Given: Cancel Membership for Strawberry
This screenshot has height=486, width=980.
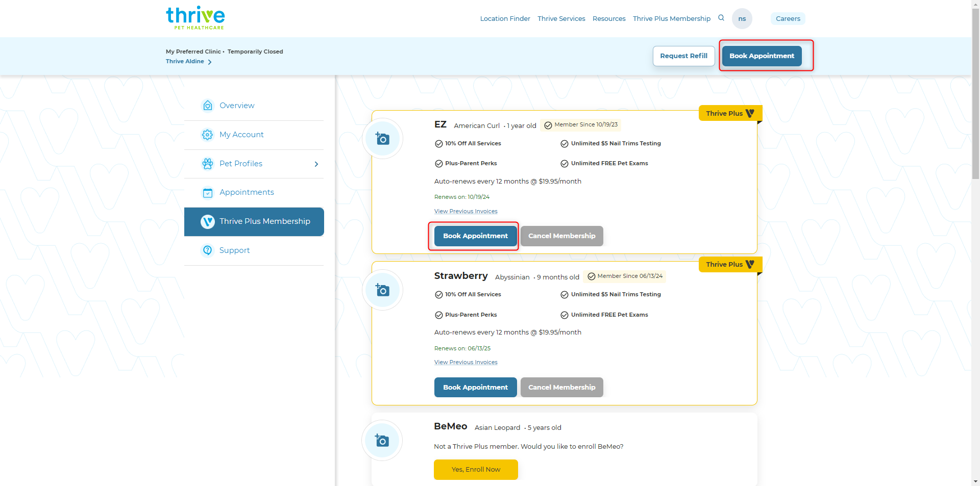Looking at the screenshot, I should [x=561, y=388].
